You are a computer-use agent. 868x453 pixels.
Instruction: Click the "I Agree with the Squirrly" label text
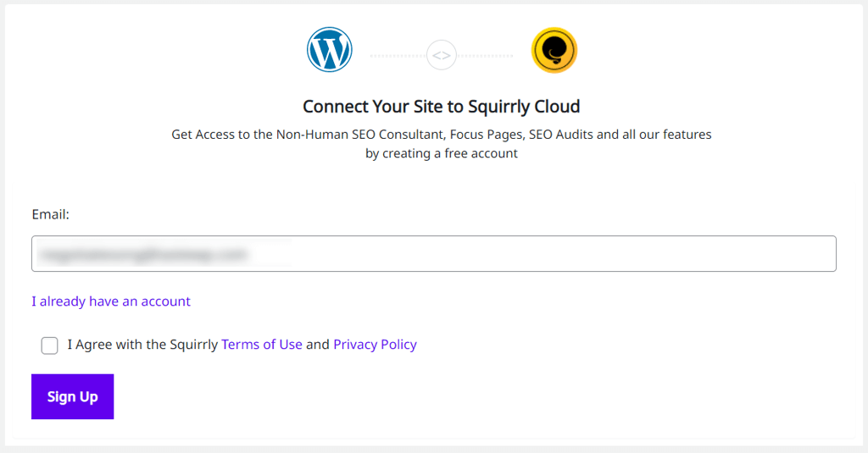tap(142, 345)
